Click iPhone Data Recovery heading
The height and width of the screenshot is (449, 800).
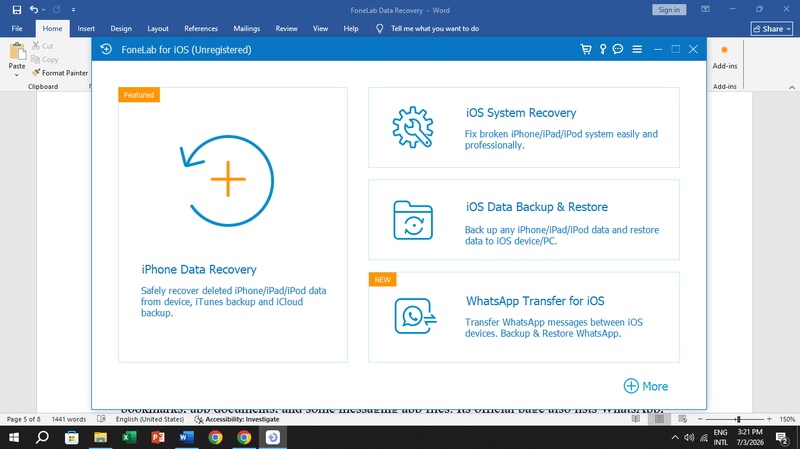(x=199, y=269)
